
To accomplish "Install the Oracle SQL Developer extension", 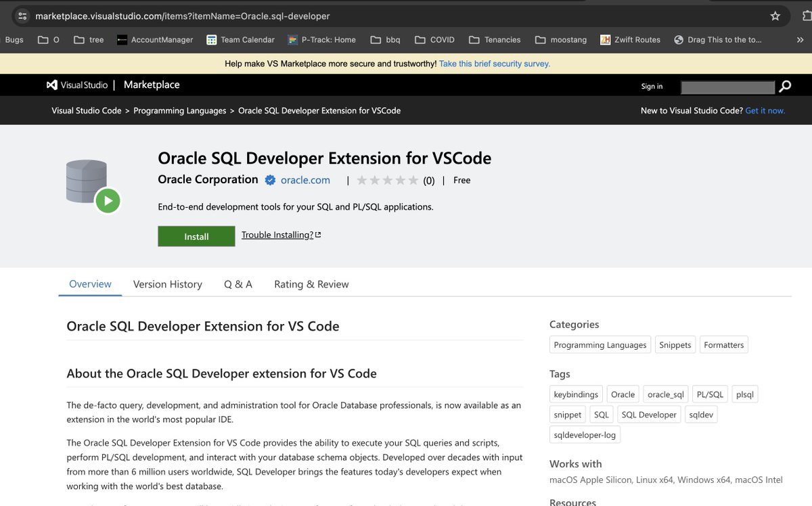I will [x=196, y=236].
